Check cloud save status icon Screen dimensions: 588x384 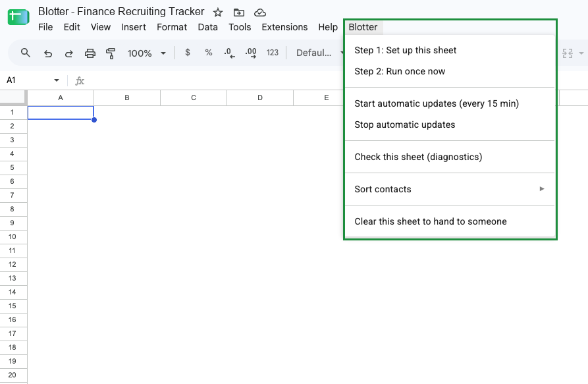click(260, 13)
